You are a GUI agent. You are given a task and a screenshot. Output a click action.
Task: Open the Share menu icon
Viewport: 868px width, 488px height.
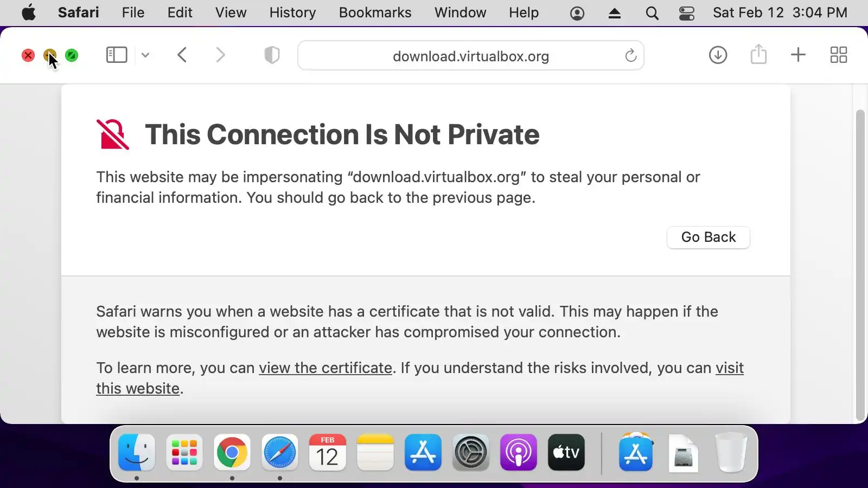click(758, 55)
